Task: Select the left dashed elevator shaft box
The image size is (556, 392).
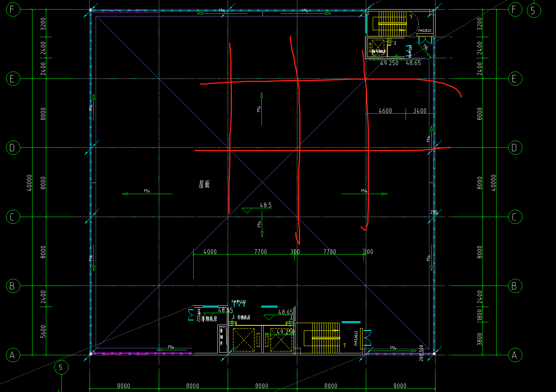Action: [243, 340]
